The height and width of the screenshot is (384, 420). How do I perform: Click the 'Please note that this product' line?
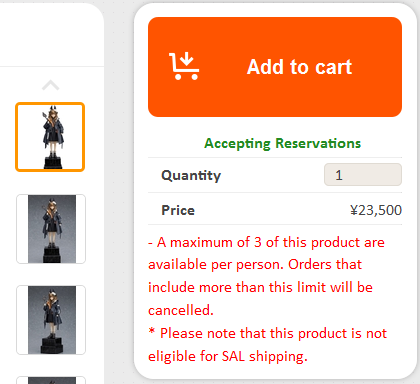pyautogui.click(x=268, y=333)
